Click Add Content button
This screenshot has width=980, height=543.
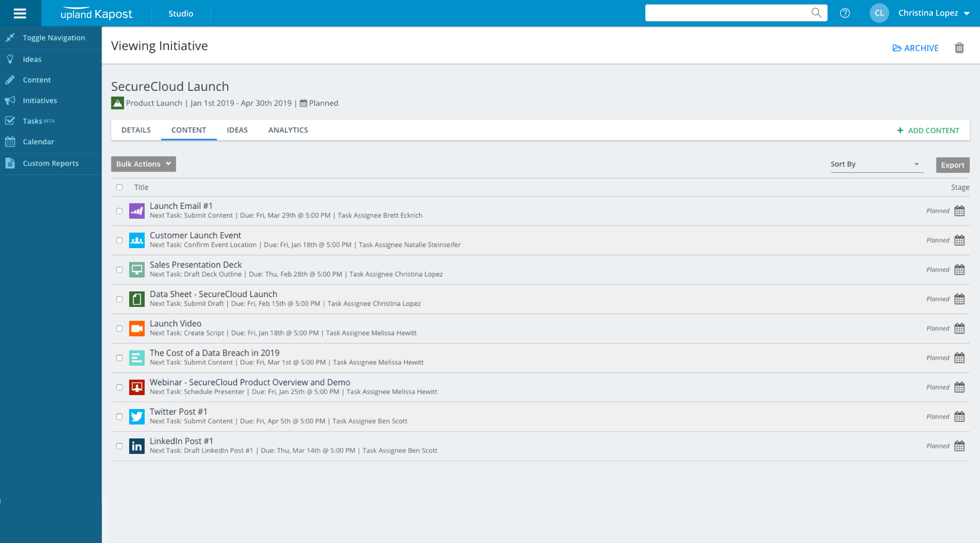(928, 131)
